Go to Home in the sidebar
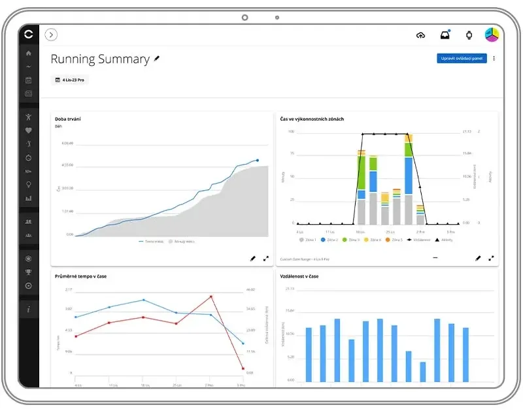Image resolution: width=523 pixels, height=420 pixels. click(28, 53)
